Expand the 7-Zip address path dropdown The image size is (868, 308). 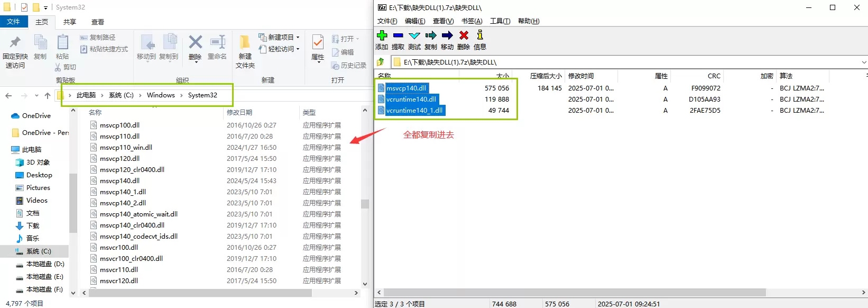(864, 62)
